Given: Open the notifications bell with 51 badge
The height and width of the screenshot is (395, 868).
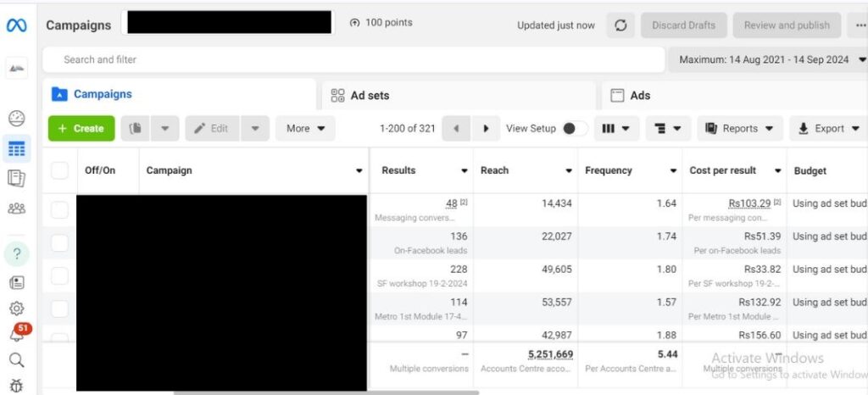Looking at the screenshot, I should pyautogui.click(x=16, y=334).
